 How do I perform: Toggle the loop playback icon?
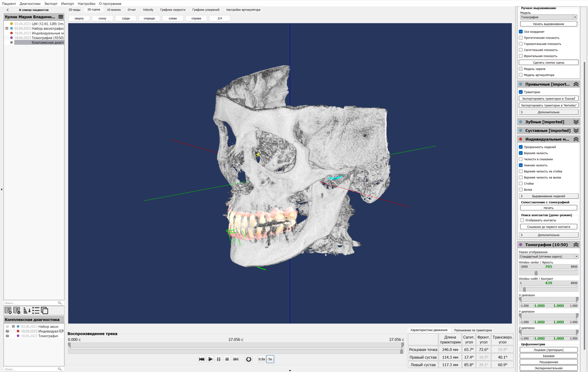point(248,359)
